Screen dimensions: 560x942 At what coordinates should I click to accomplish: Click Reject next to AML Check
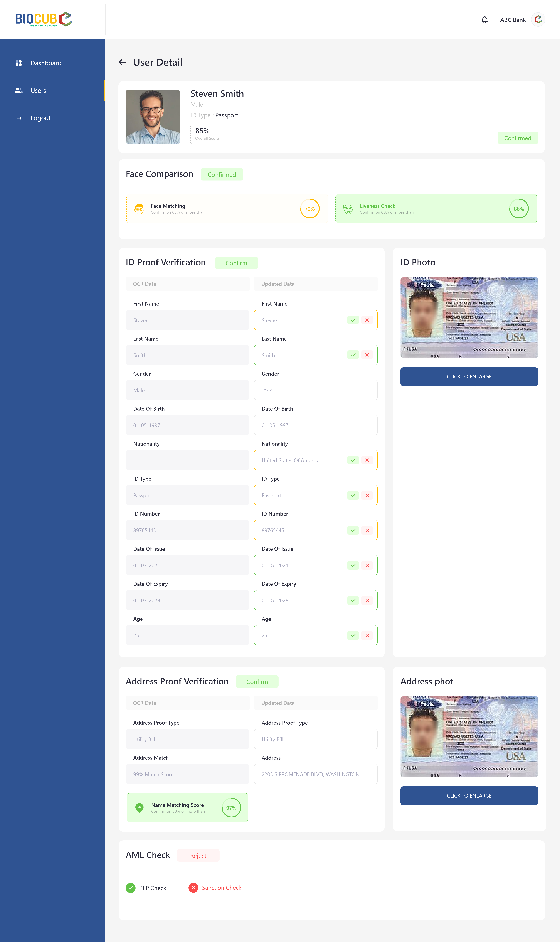(198, 855)
